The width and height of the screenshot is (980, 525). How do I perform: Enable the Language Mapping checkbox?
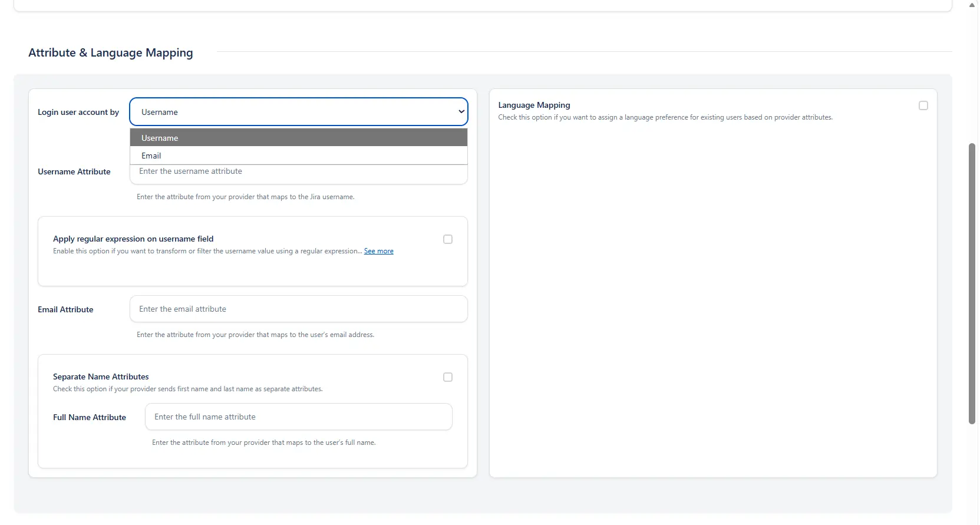923,105
